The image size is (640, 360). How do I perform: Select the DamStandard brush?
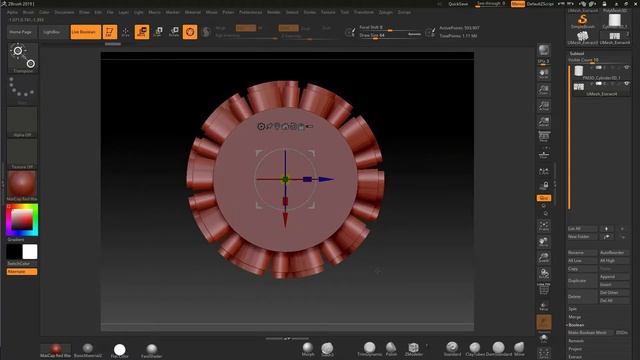(x=498, y=349)
